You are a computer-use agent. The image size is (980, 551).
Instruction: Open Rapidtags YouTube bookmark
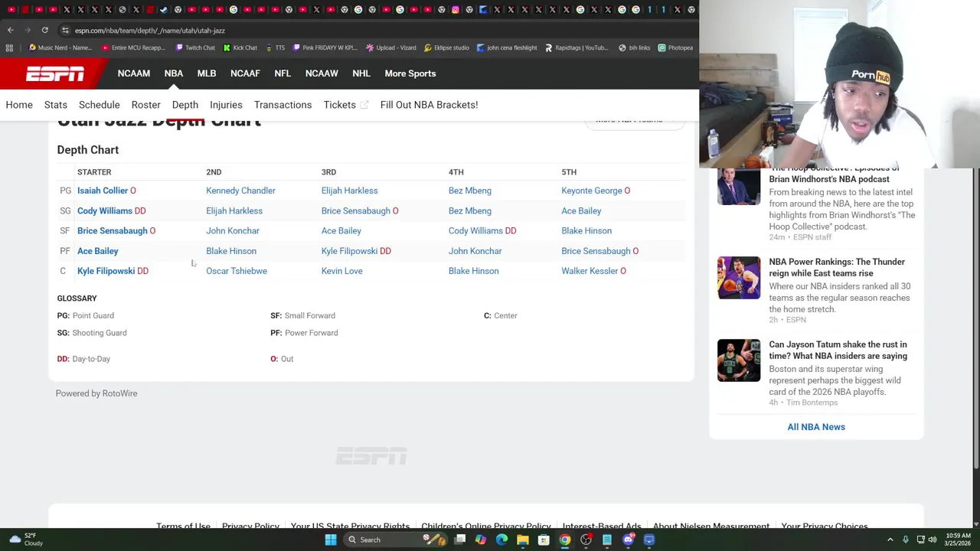click(577, 47)
